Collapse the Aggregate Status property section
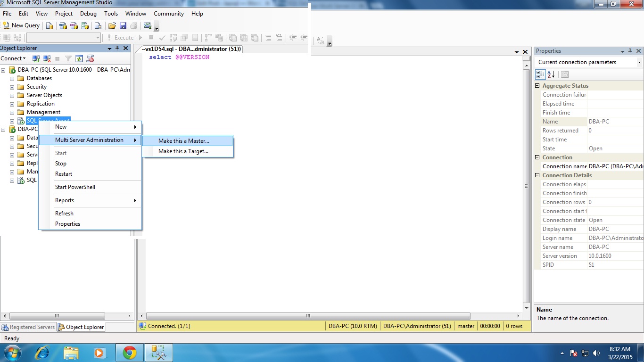 (x=537, y=86)
